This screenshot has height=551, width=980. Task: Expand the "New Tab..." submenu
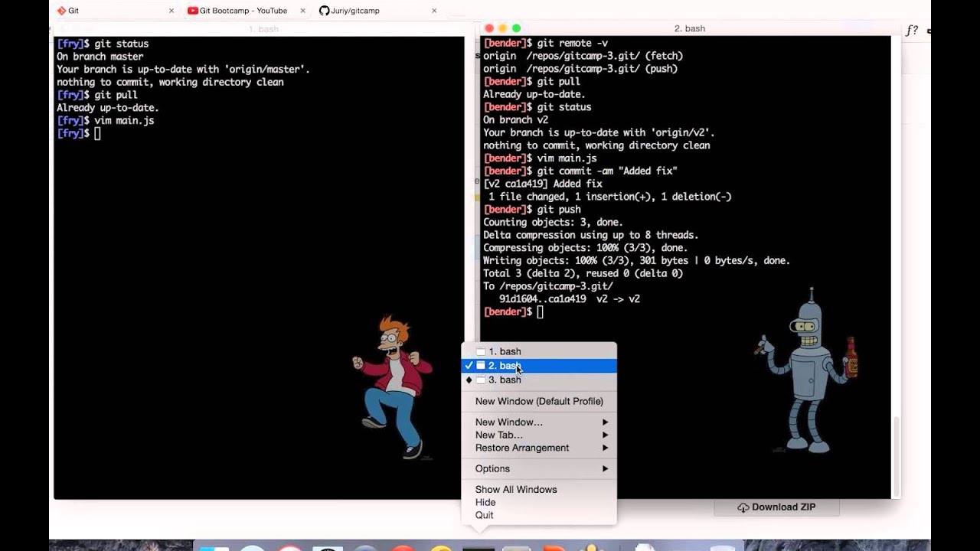click(539, 435)
